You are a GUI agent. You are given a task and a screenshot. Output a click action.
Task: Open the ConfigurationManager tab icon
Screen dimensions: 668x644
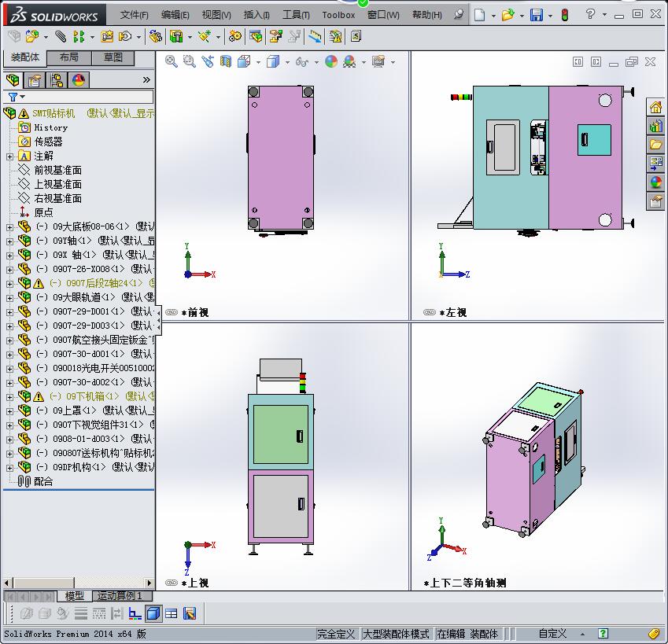coord(56,80)
